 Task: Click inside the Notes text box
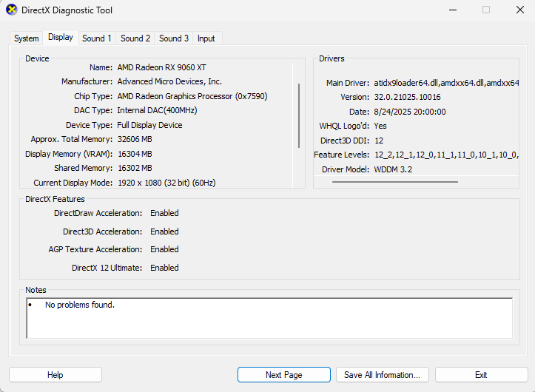[x=269, y=318]
